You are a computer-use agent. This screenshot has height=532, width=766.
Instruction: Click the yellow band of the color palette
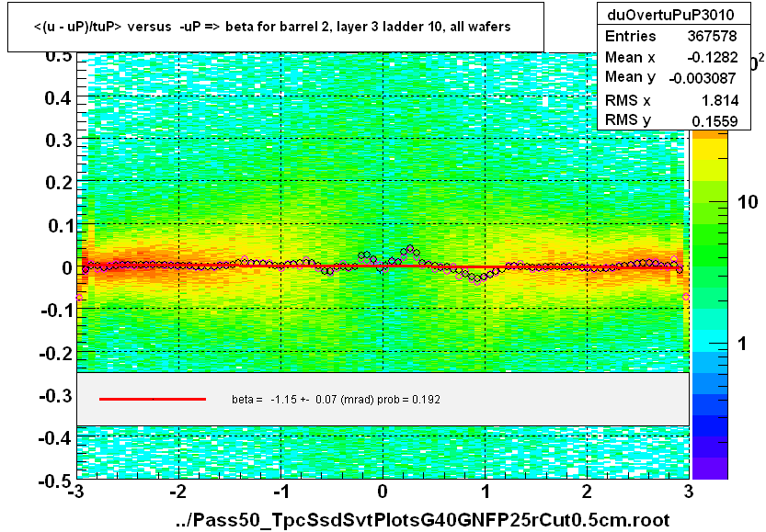tap(709, 152)
